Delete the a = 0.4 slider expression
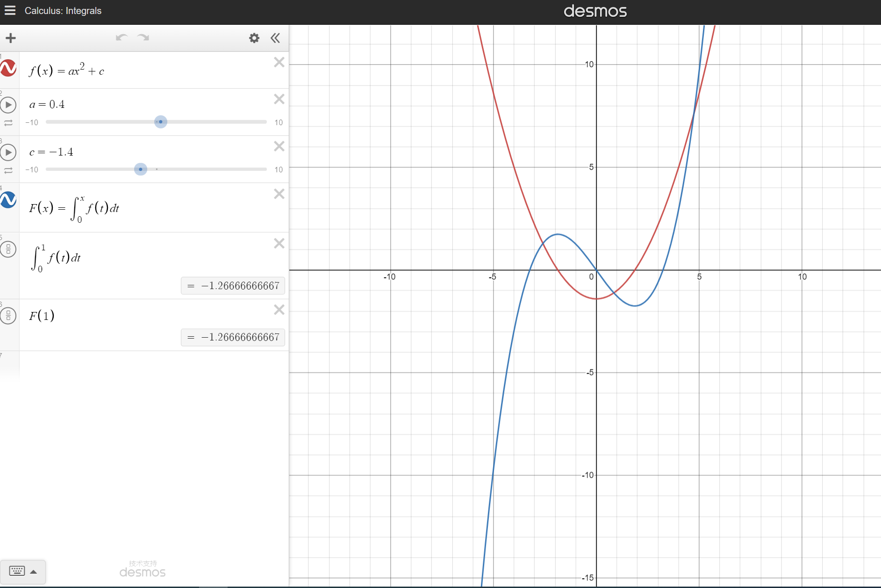The image size is (881, 588). 279,99
